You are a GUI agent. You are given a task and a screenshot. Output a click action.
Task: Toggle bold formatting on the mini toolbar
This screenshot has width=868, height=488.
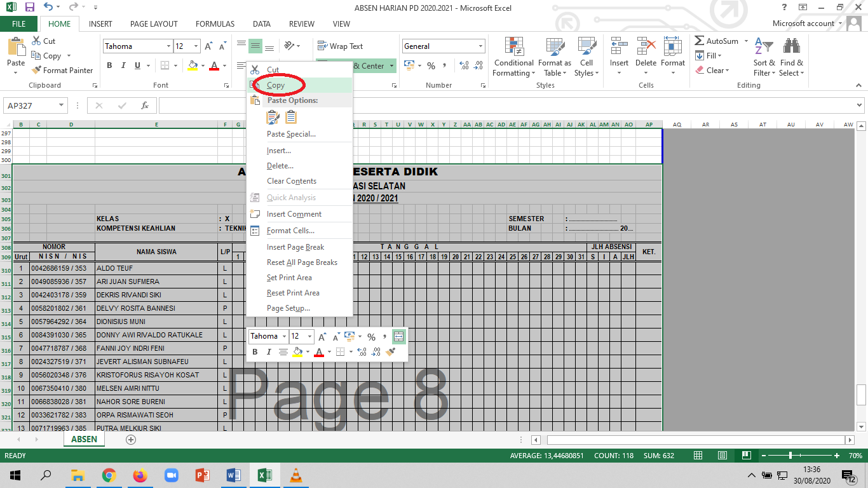(254, 351)
